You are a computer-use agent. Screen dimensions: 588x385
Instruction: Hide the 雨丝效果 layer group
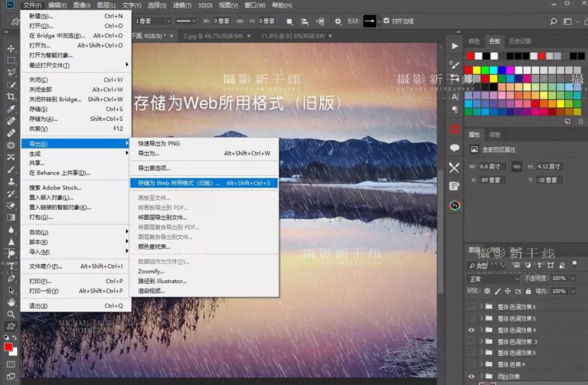[471, 377]
